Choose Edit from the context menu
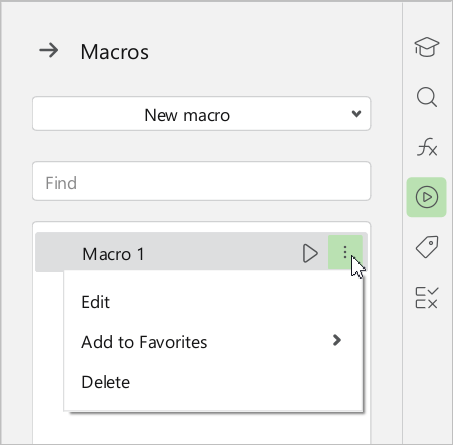The height and width of the screenshot is (445, 453). (95, 302)
